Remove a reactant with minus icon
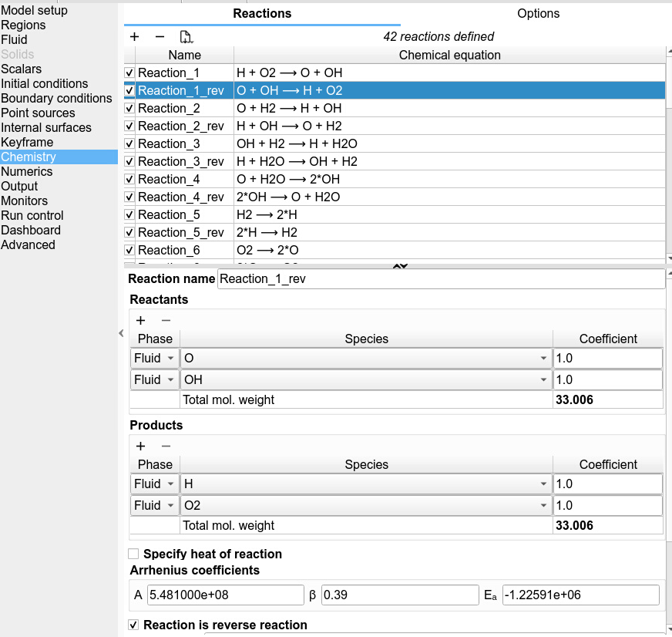Screen dimensions: 672x637 (166, 320)
